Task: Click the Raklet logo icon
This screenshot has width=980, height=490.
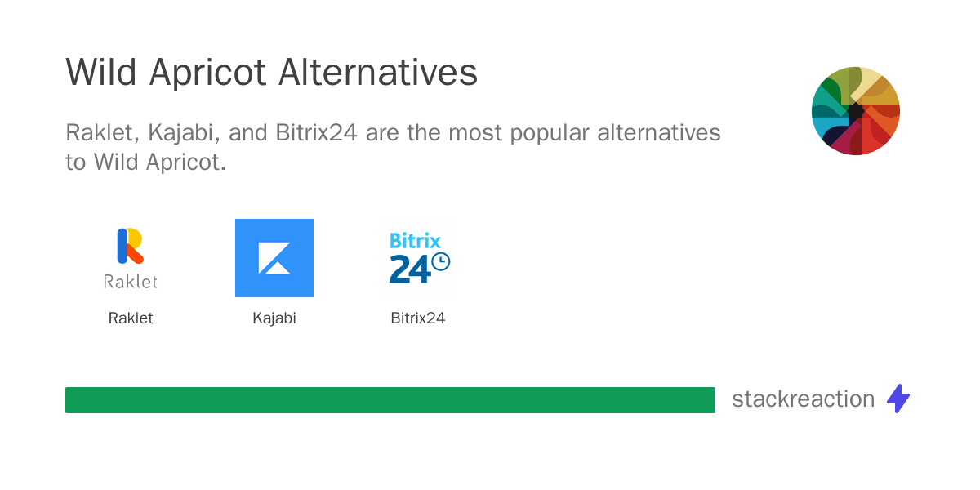Action: pos(131,258)
